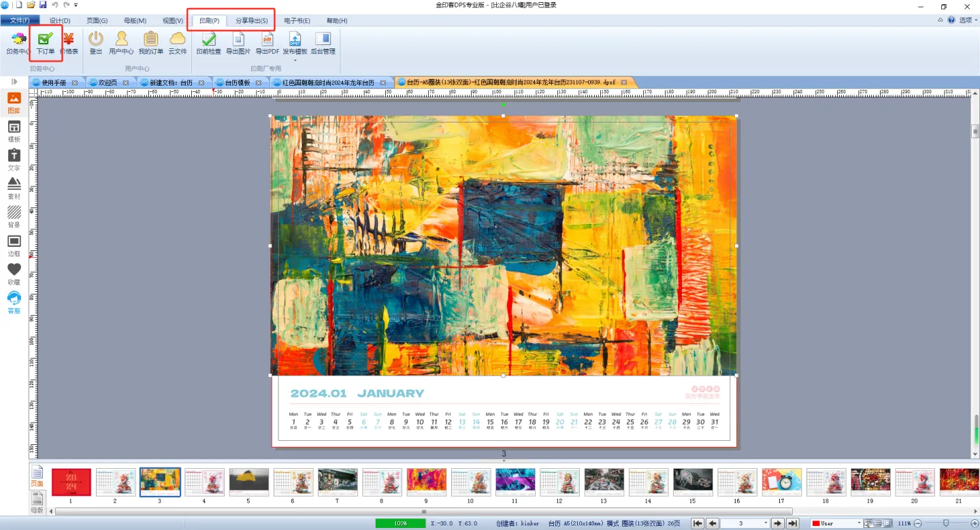Open the 印务中心 print service center

coord(18,42)
